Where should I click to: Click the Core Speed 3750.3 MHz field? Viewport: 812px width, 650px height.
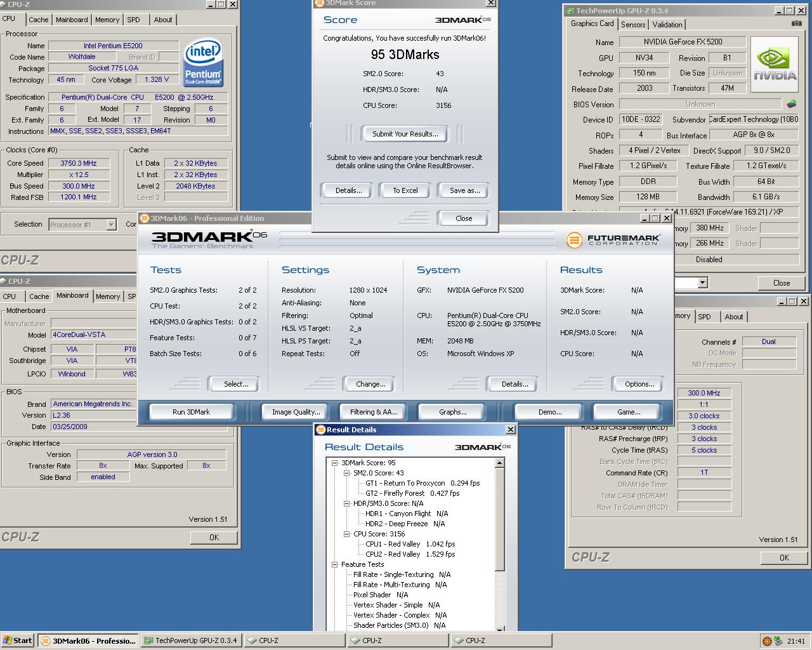click(x=79, y=163)
